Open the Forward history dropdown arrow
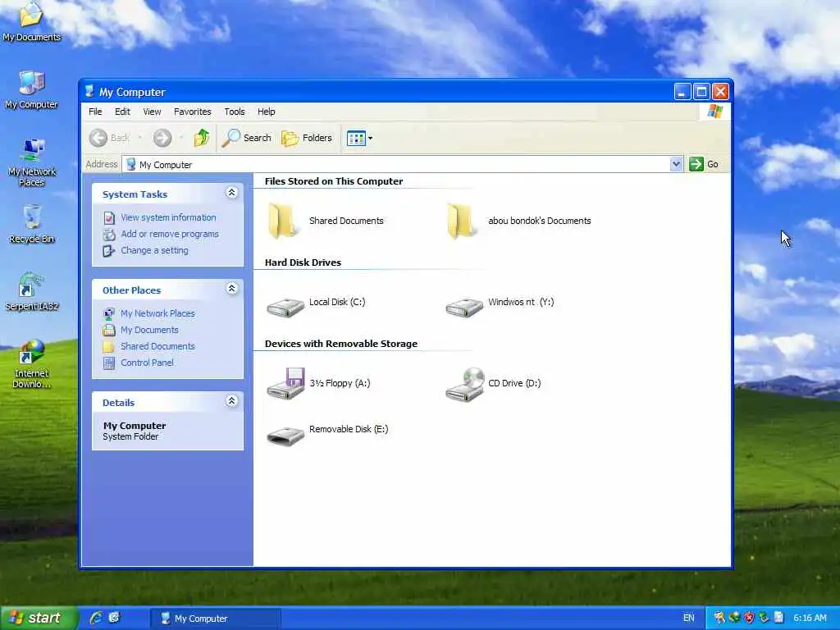 [181, 138]
